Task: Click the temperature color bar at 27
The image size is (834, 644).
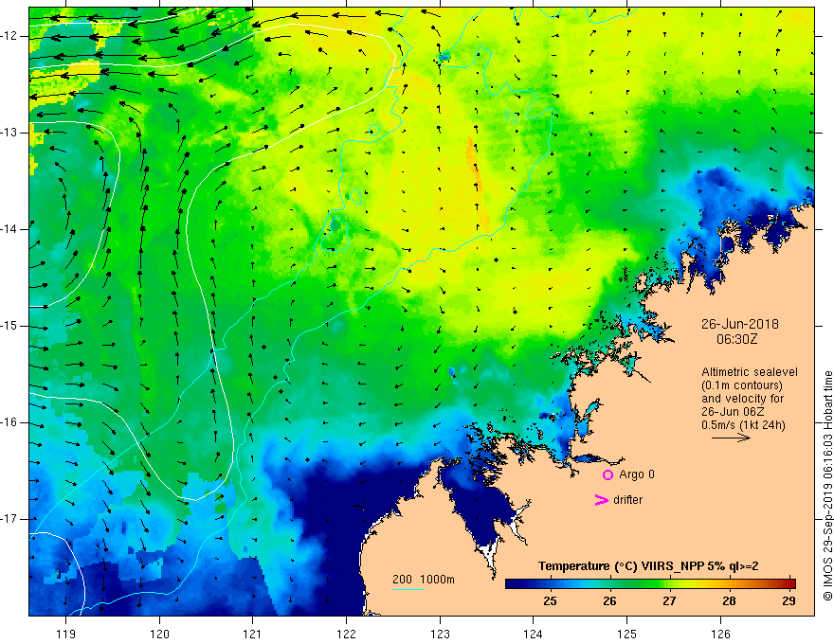Action: coord(669,583)
